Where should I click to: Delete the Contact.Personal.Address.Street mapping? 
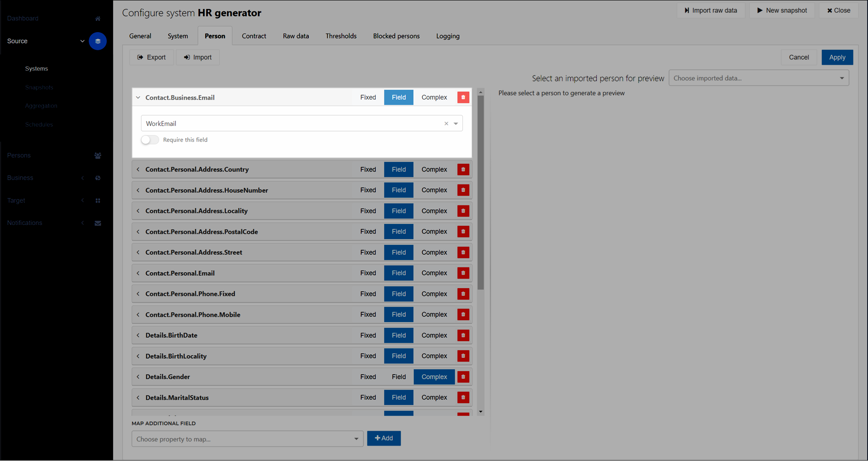point(463,252)
